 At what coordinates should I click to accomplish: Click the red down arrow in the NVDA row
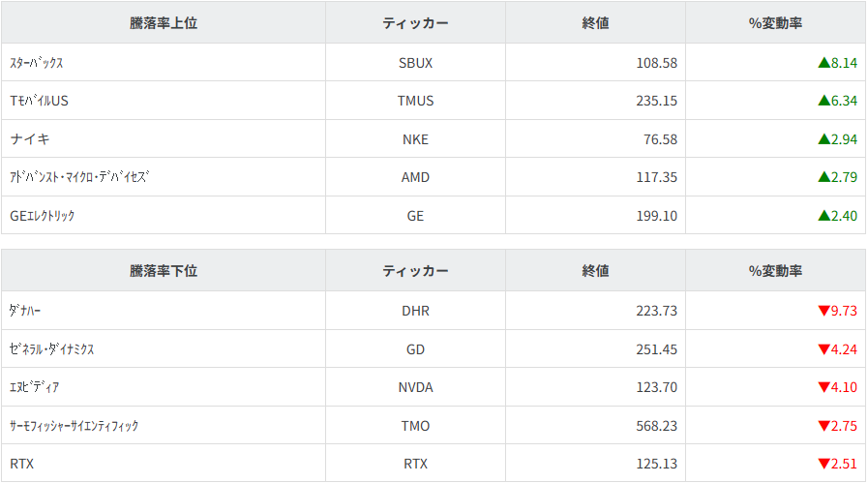(x=823, y=387)
